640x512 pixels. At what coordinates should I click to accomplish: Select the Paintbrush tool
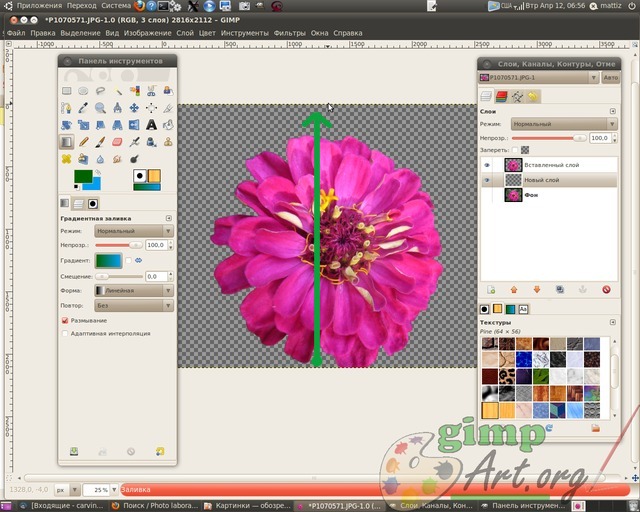[100, 142]
